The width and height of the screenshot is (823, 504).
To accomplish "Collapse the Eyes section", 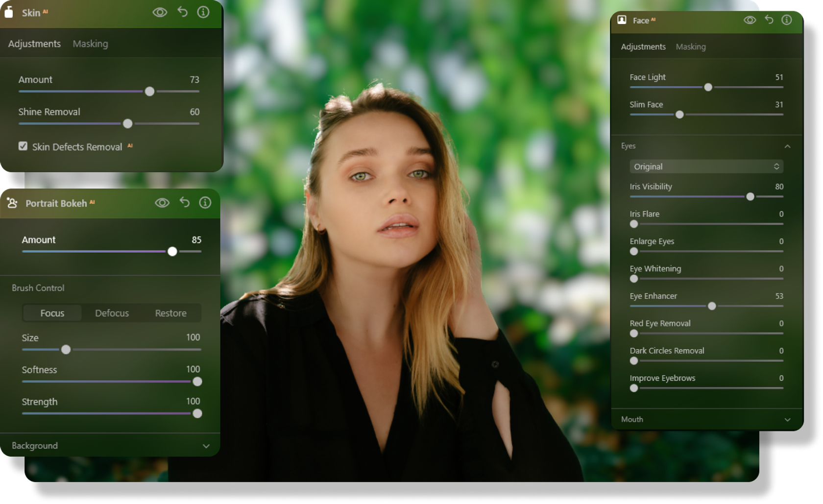I will (x=787, y=146).
